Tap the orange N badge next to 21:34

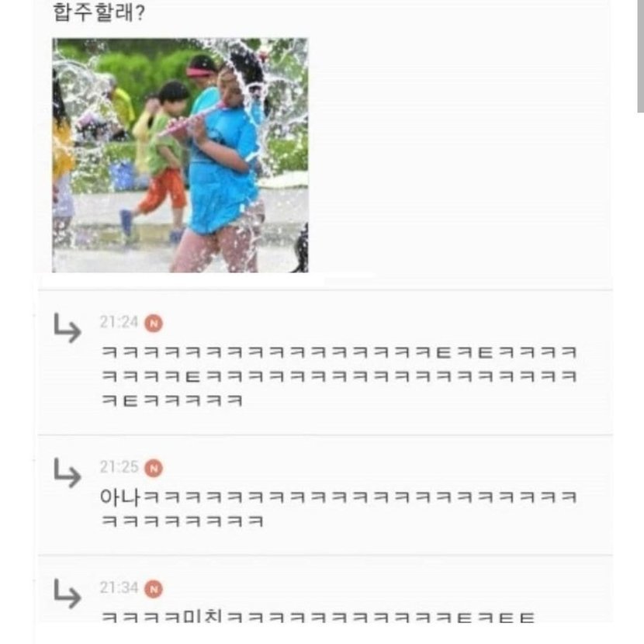coord(154,589)
